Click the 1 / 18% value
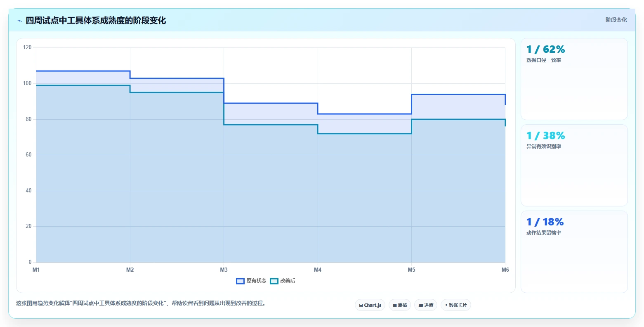 [545, 222]
